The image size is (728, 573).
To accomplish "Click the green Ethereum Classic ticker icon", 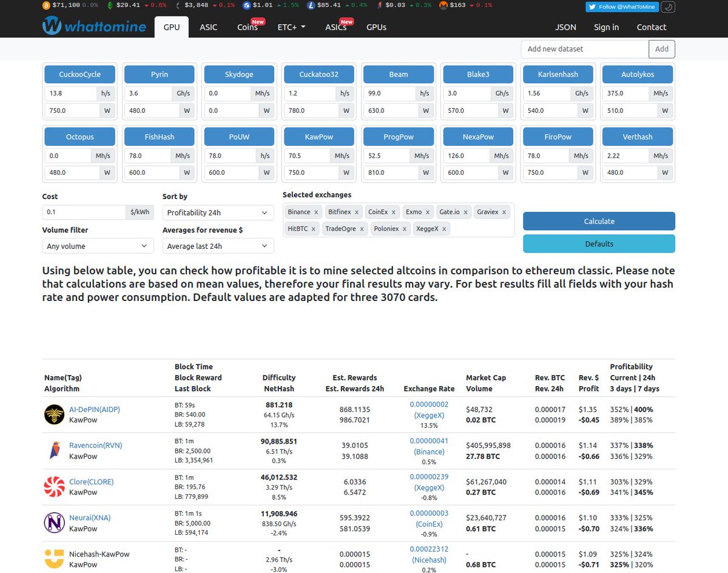I will pyautogui.click(x=109, y=5).
